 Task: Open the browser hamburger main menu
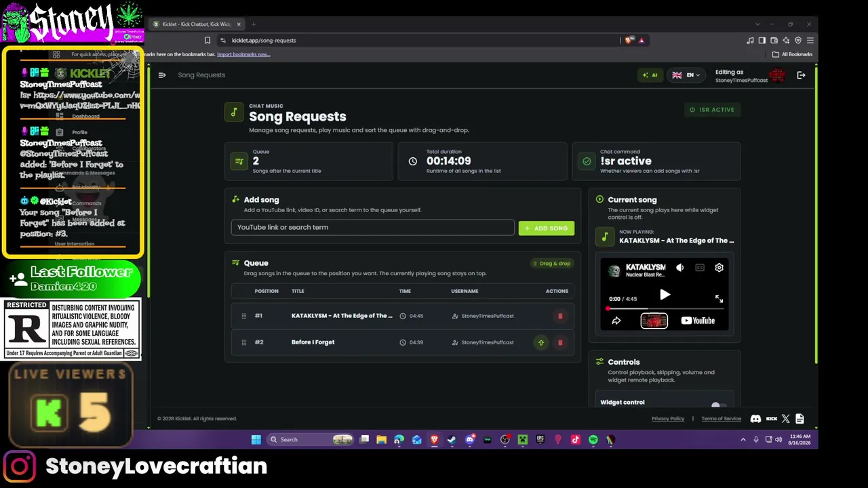[810, 41]
